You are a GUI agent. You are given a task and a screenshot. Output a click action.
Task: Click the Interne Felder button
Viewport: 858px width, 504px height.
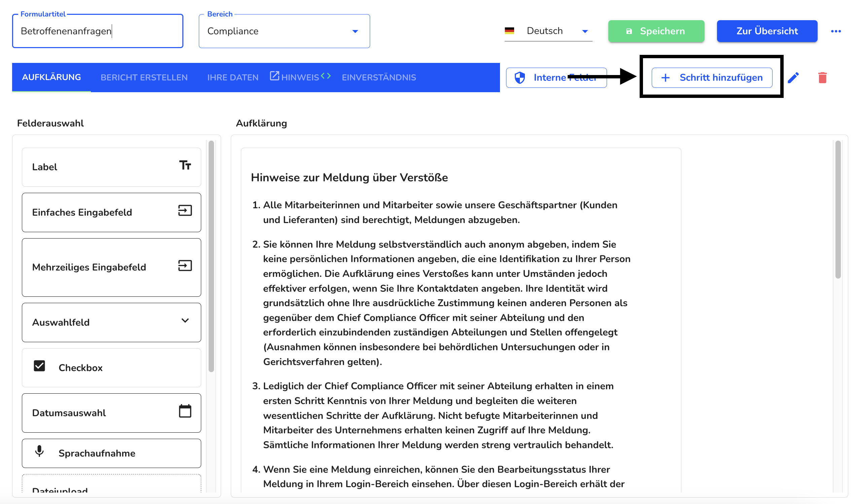point(556,78)
